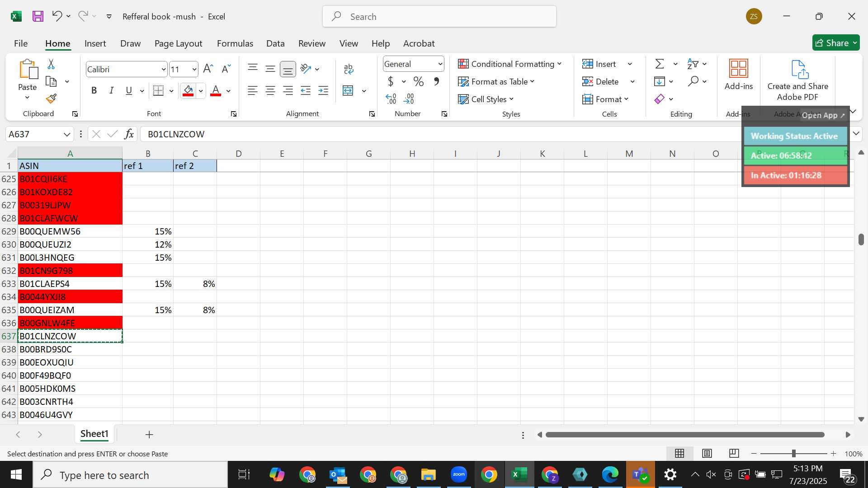Click the Insert Function fx icon

[x=129, y=134]
